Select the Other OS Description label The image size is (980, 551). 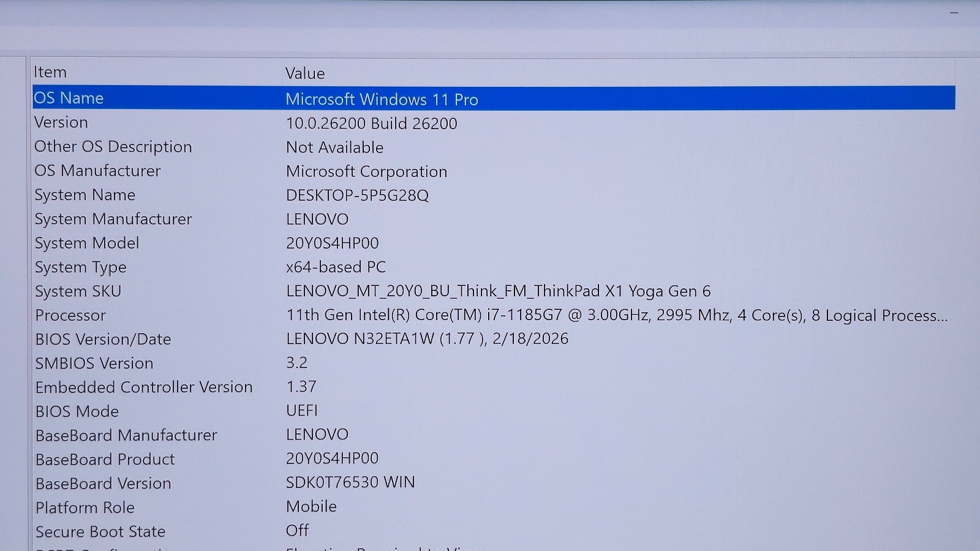click(113, 147)
